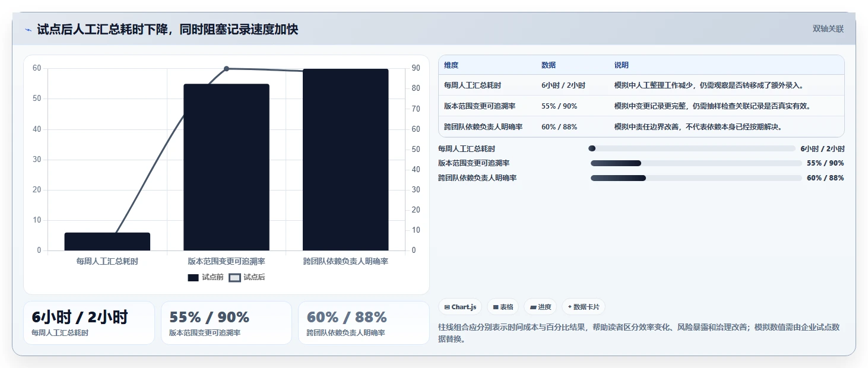The image size is (868, 368).
Task: Click the 数据卡片 chip
Action: point(584,307)
